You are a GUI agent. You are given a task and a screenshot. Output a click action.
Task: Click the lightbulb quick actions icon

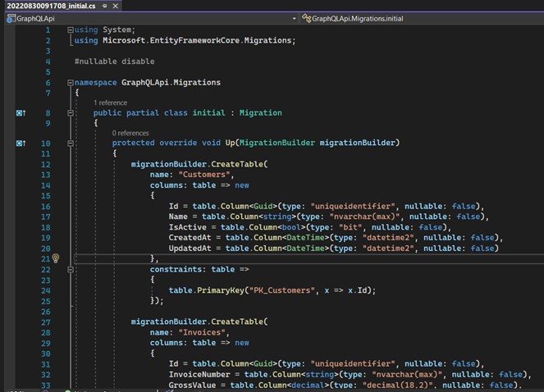56,258
